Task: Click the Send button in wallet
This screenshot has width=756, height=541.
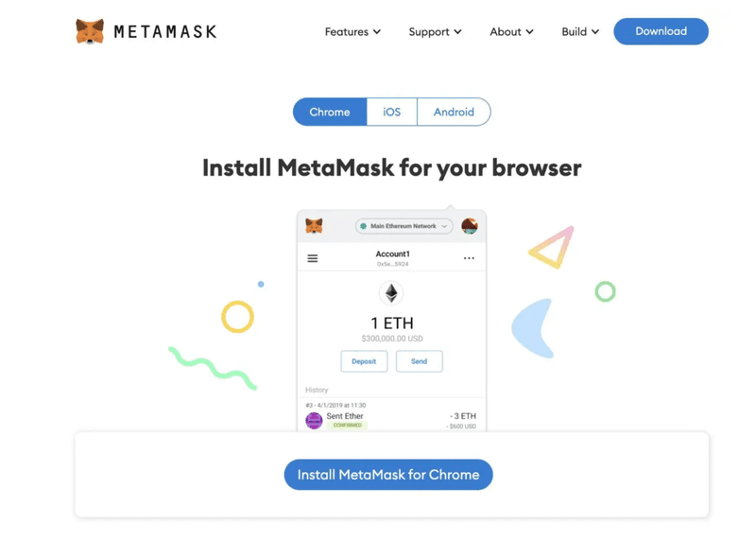Action: 419,361
